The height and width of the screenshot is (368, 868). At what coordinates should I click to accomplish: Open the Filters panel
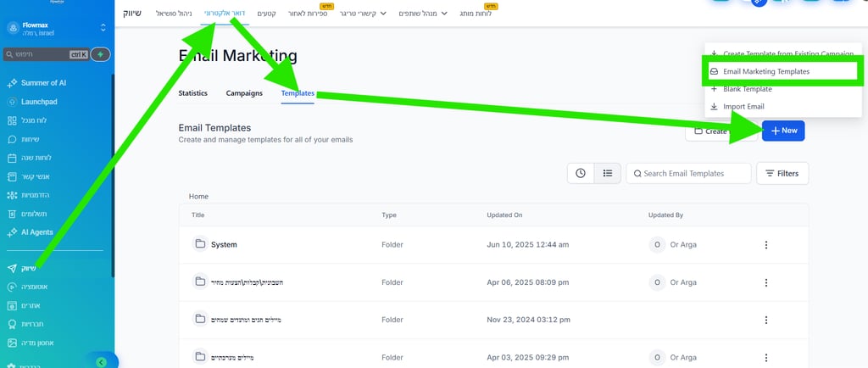[x=782, y=173]
